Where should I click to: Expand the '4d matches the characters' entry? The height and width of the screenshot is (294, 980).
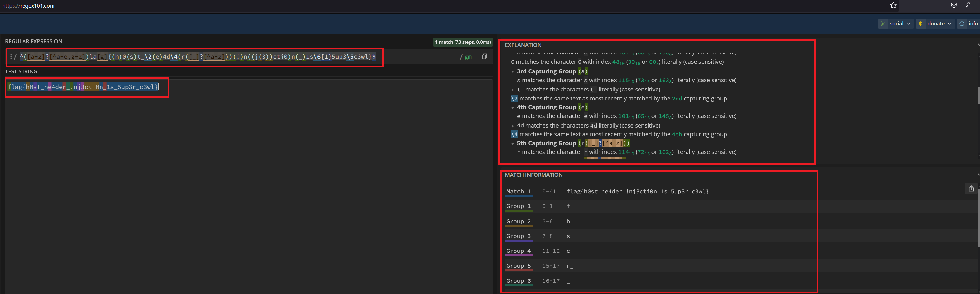point(513,126)
